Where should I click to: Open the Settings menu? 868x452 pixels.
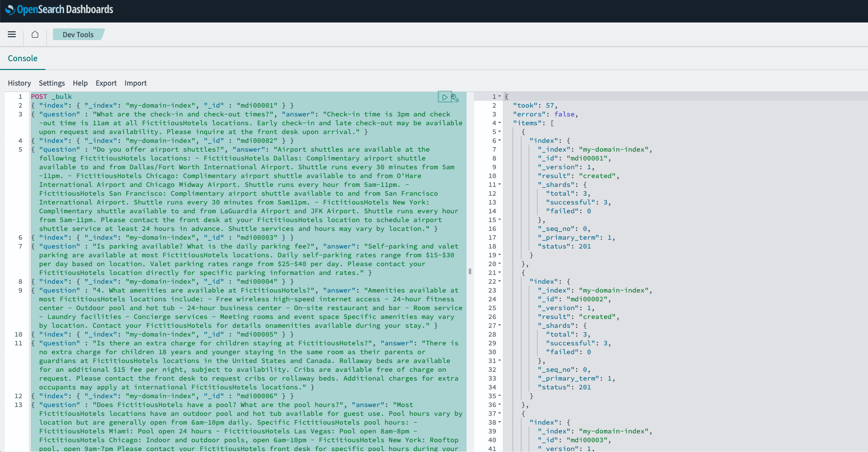click(52, 83)
